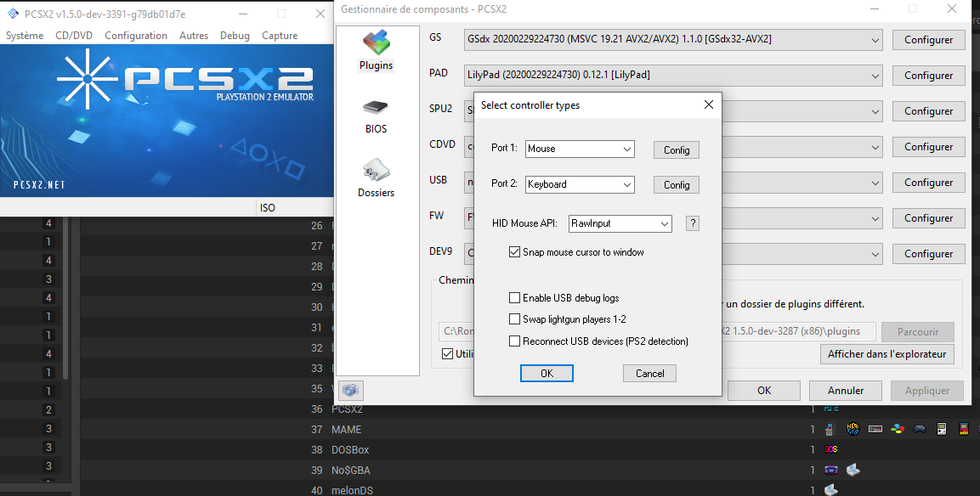Screen dimensions: 980x496
Task: Expand the DEV9 plugin dropdown arrow
Action: click(x=875, y=254)
